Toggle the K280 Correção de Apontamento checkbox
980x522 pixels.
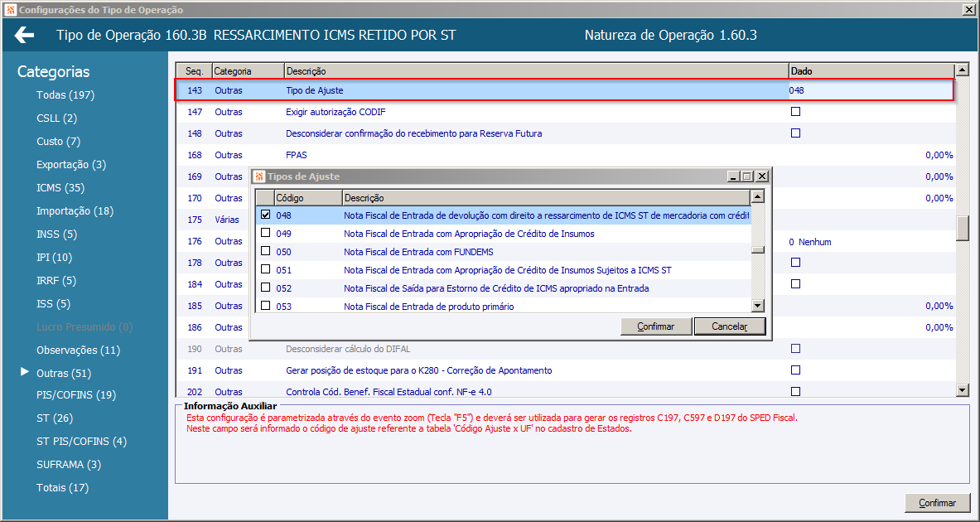[x=795, y=370]
